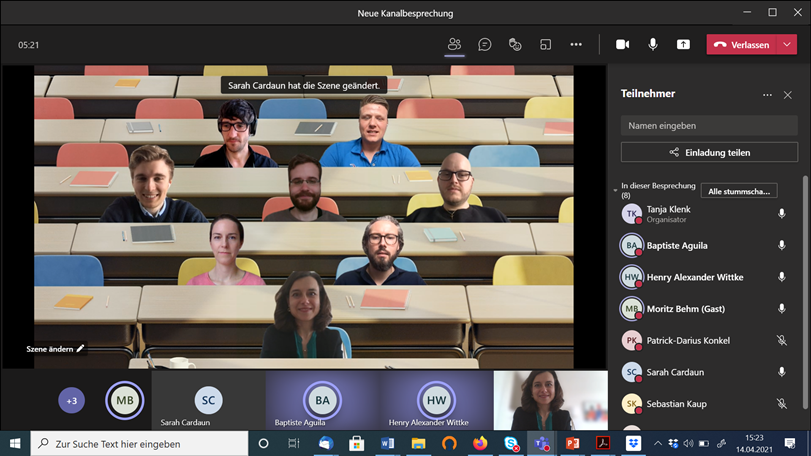This screenshot has width=811, height=456.
Task: Click microphone icon next to Henry Alexander Wittke
Action: tap(782, 277)
